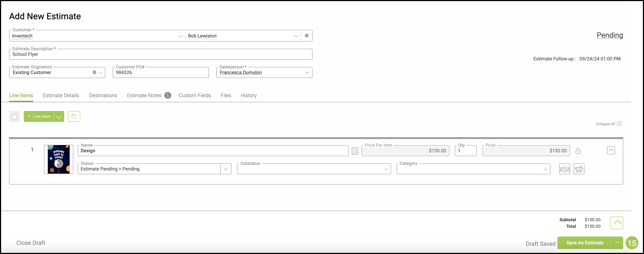Click the handshake icon next to Category

[564, 169]
